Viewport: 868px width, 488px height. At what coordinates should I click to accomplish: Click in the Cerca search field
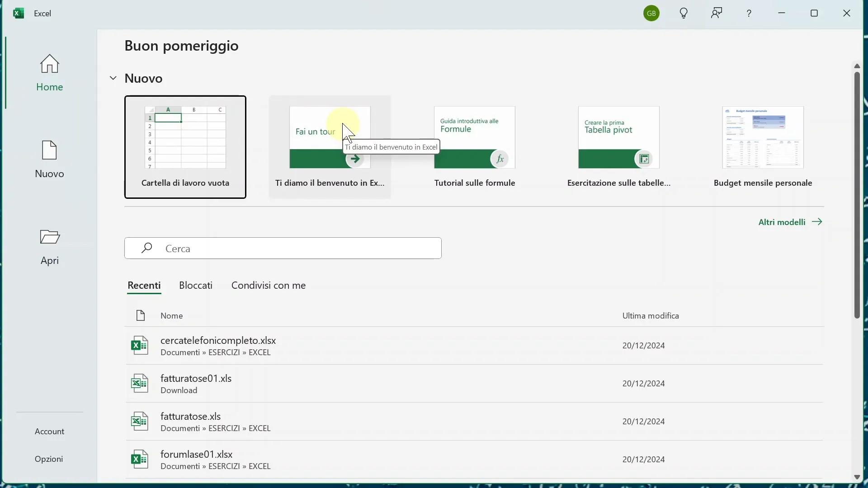(x=283, y=248)
